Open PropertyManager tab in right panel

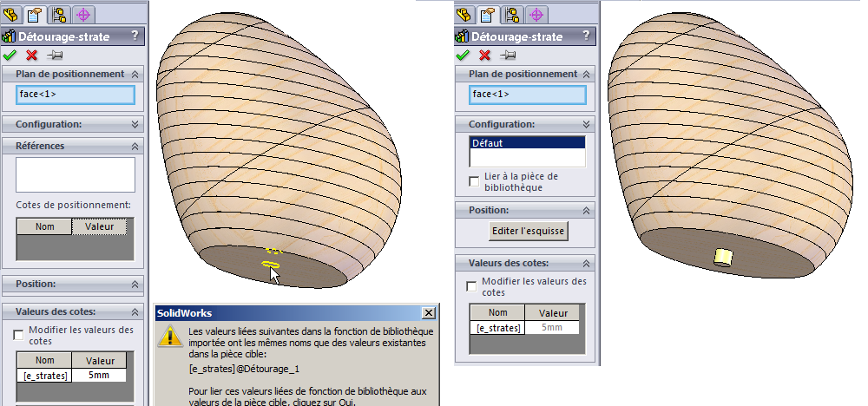(x=488, y=14)
